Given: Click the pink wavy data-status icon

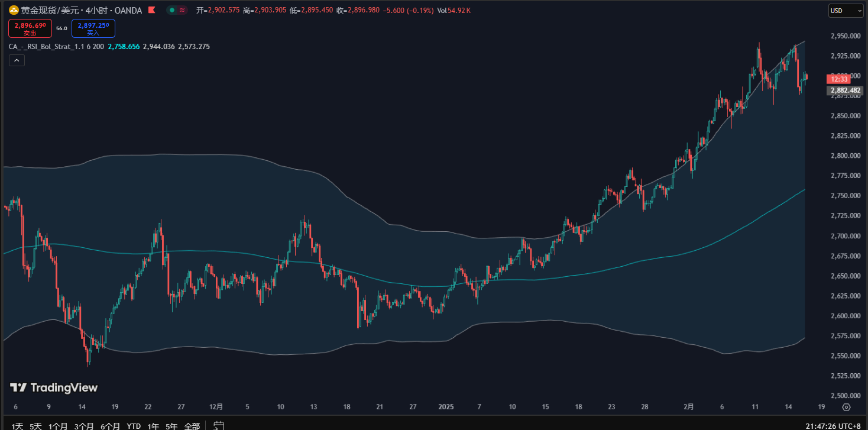Looking at the screenshot, I should pyautogui.click(x=181, y=10).
